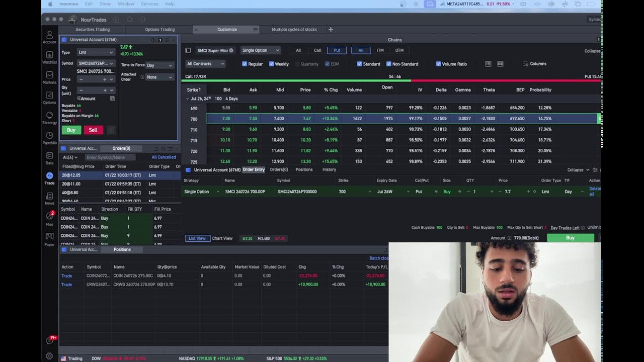The width and height of the screenshot is (644, 362).
Task: Open the settings gear in sidebar
Action: (x=49, y=356)
